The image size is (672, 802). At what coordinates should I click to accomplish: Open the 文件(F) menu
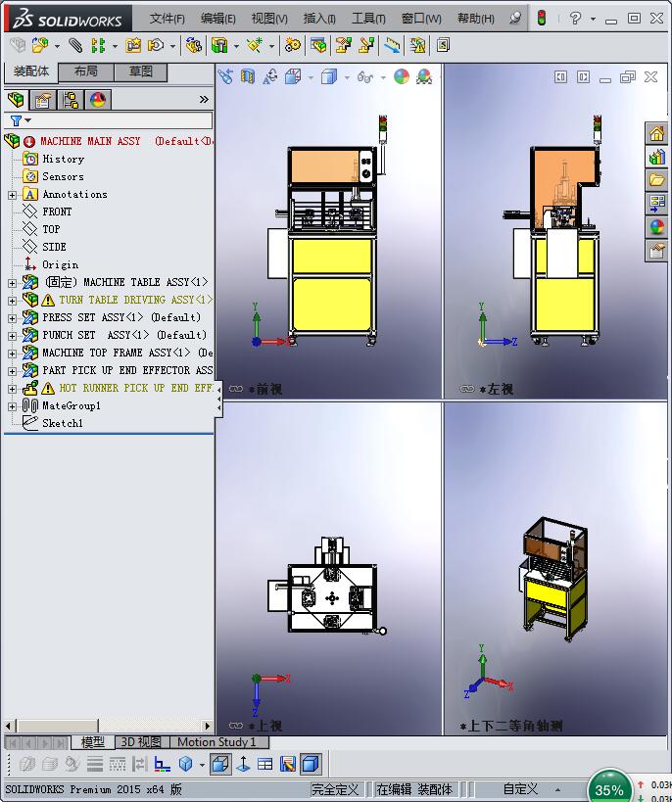point(167,19)
